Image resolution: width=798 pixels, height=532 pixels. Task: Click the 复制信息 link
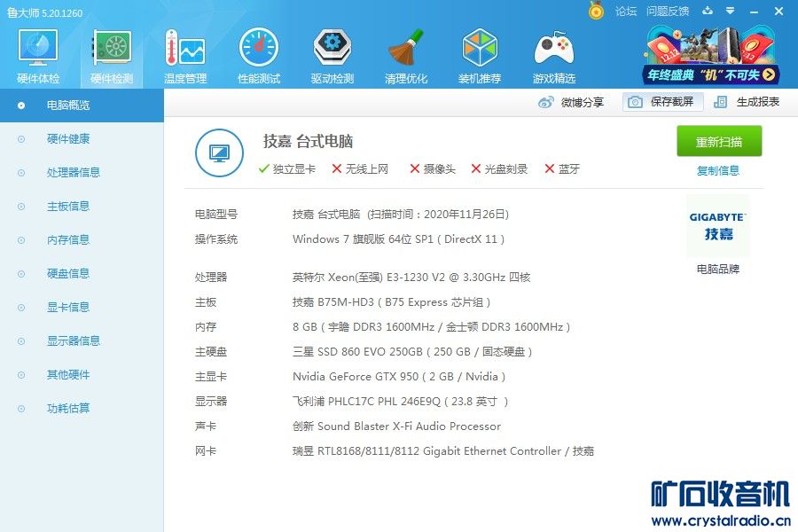[x=718, y=171]
